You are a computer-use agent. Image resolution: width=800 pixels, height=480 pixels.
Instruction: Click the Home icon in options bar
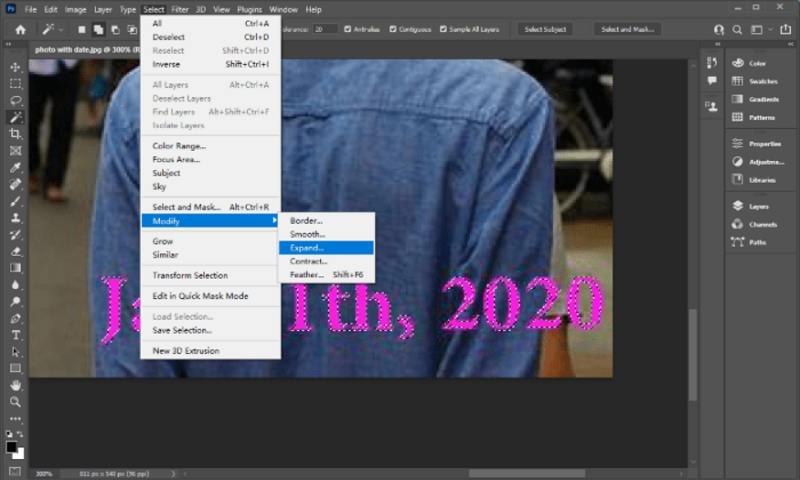pyautogui.click(x=20, y=30)
